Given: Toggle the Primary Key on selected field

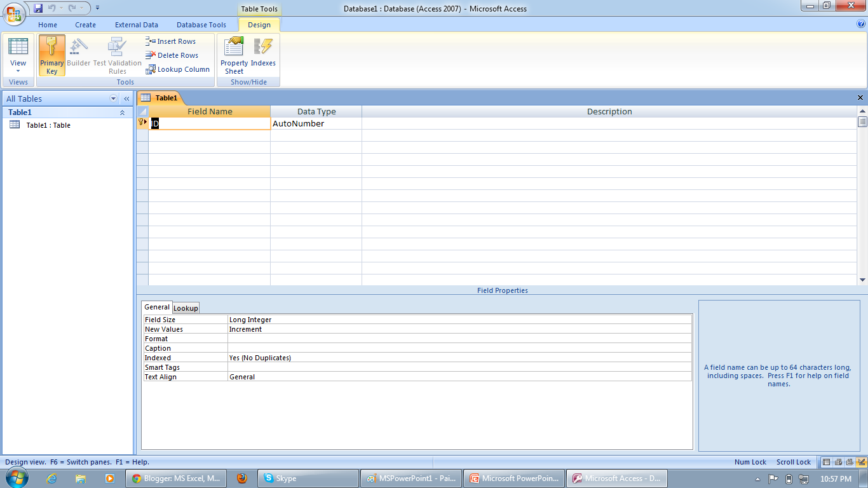Looking at the screenshot, I should pos(51,55).
